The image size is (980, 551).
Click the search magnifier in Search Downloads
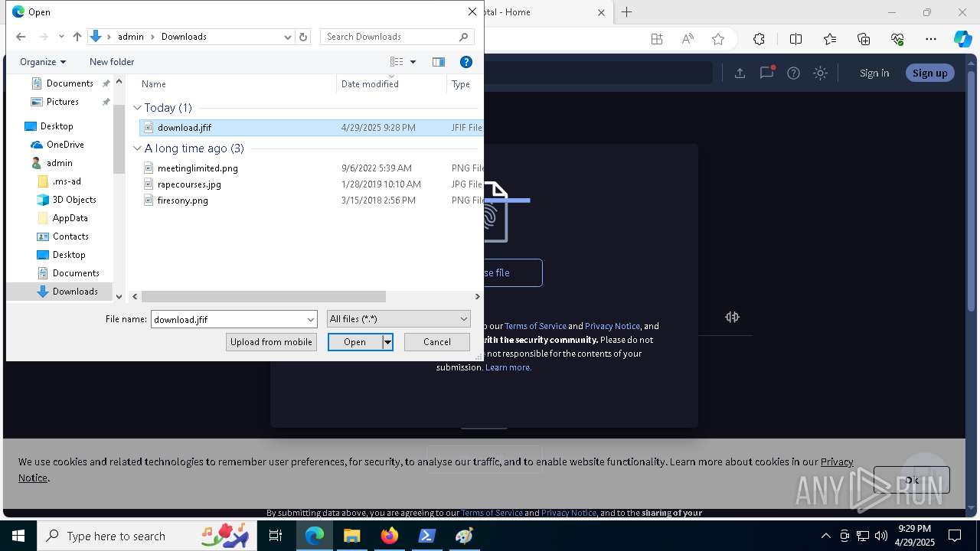pos(463,37)
